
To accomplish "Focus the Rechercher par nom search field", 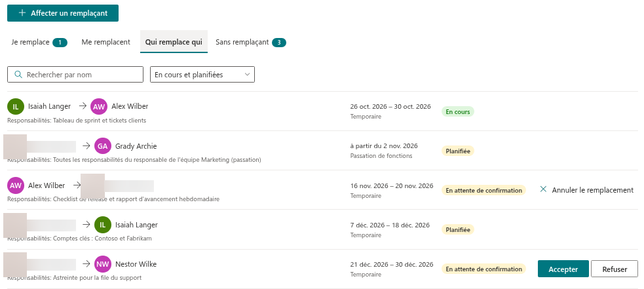I will (75, 75).
